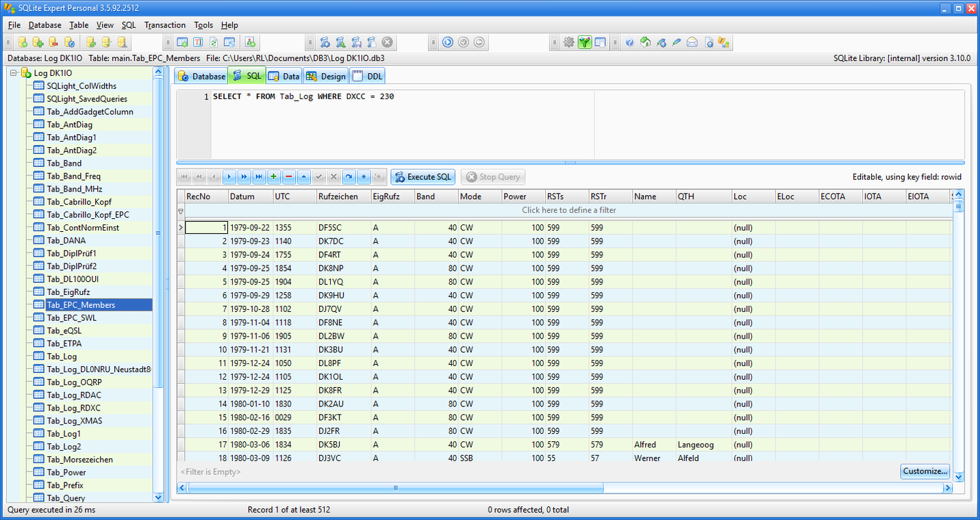Open the grid filter funnel dropdown

[181, 211]
